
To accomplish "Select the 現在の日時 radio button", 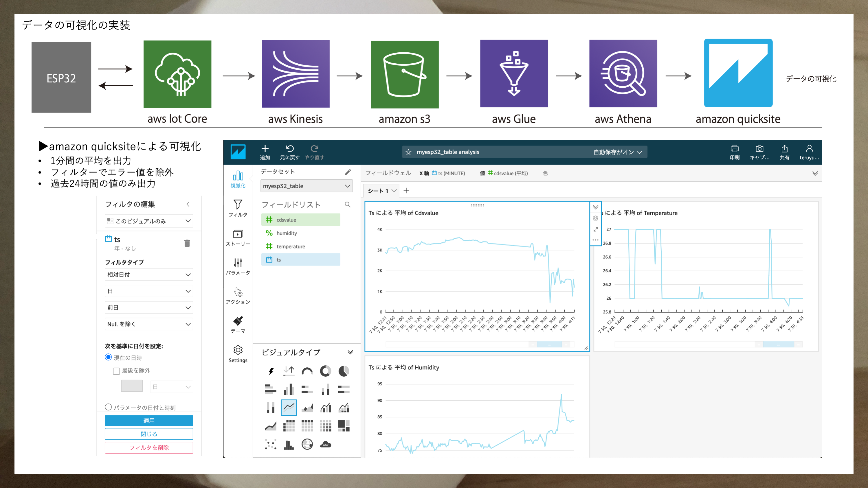I will click(x=108, y=357).
